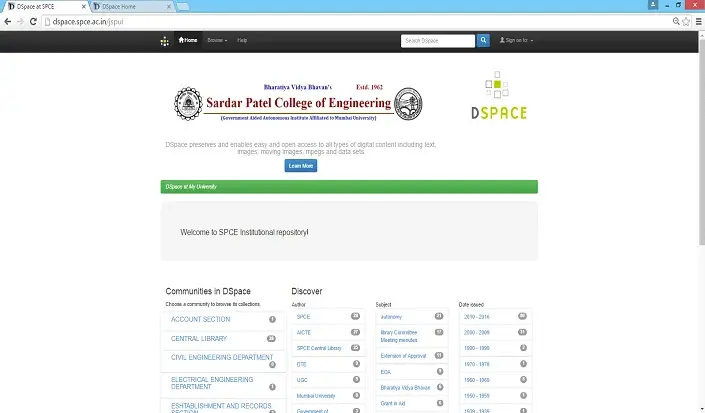Click the 'Communities in DSpace' heading
The image size is (705, 413).
(208, 291)
